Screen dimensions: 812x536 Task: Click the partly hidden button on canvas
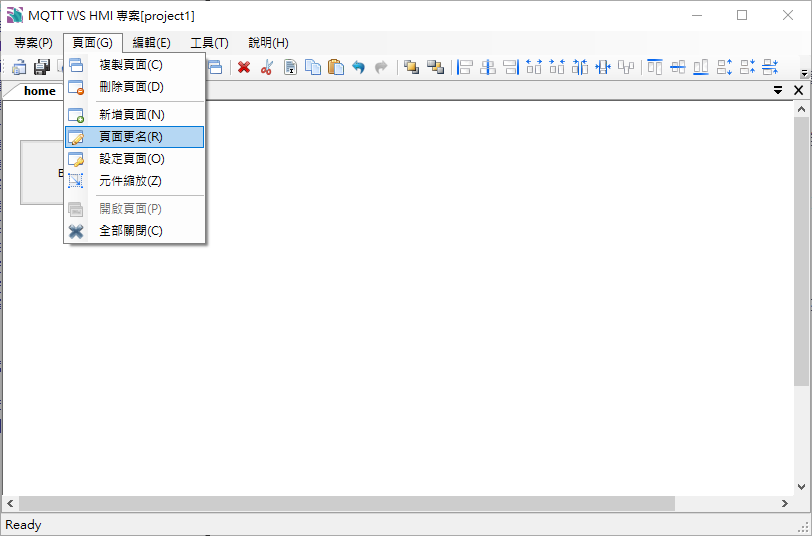click(x=42, y=172)
